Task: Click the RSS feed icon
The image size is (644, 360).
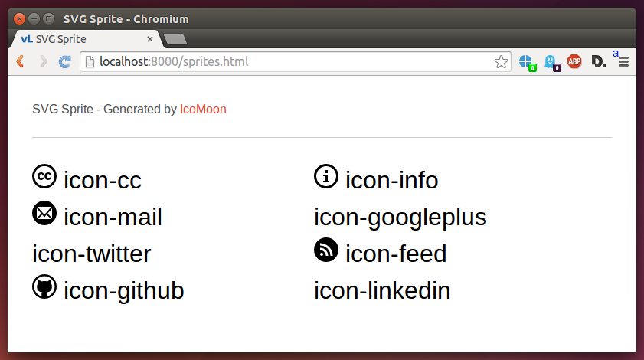Action: (x=326, y=250)
